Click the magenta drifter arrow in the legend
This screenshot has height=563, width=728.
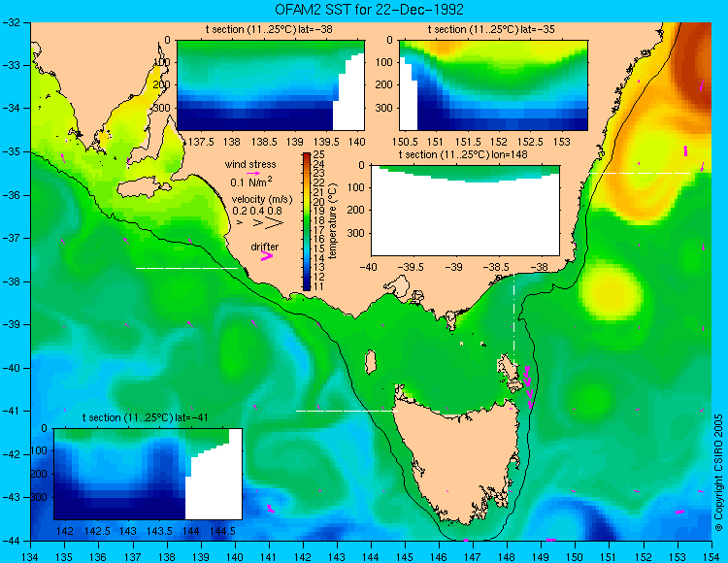pos(267,255)
